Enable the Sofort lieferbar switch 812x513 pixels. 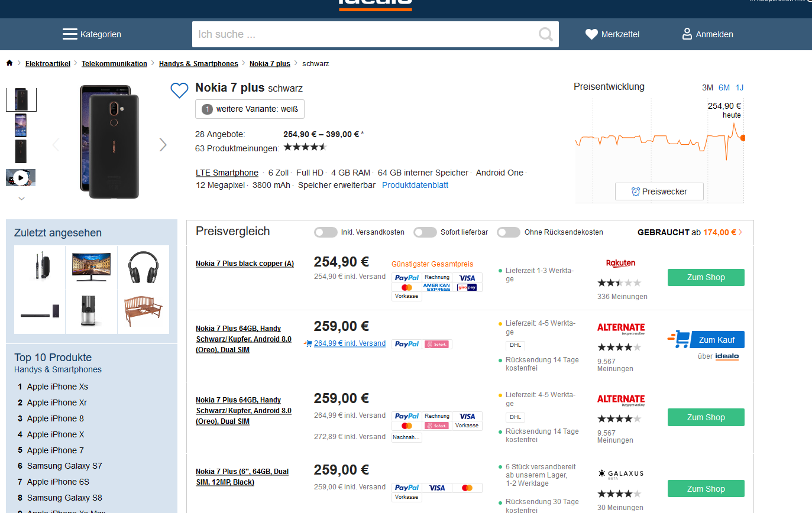[x=425, y=232]
